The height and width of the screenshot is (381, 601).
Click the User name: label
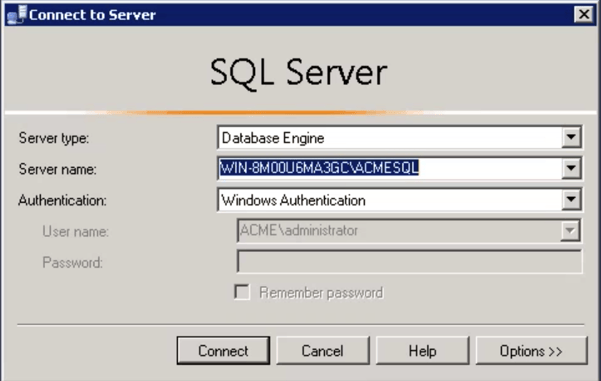coord(76,232)
